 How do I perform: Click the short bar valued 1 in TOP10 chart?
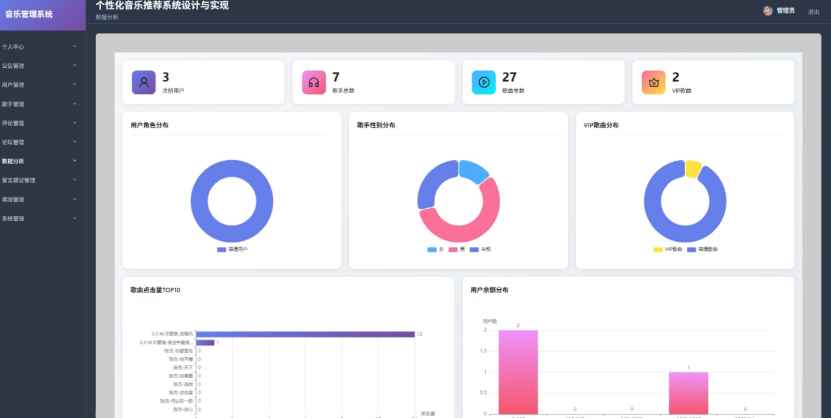coord(205,343)
